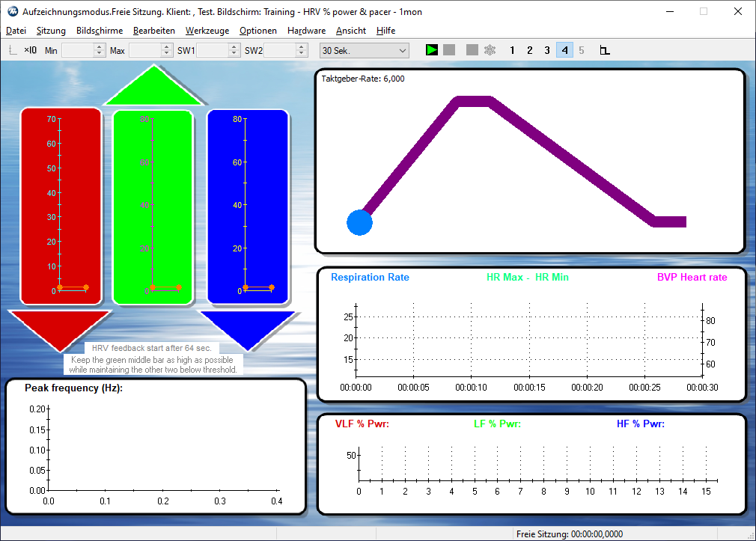Click the Keep the green middle bar instruction

153,365
